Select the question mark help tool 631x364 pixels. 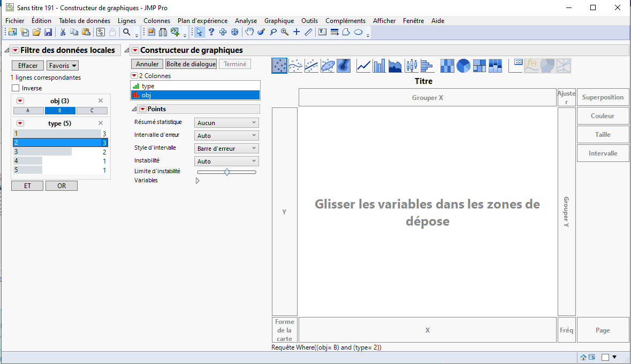(211, 32)
